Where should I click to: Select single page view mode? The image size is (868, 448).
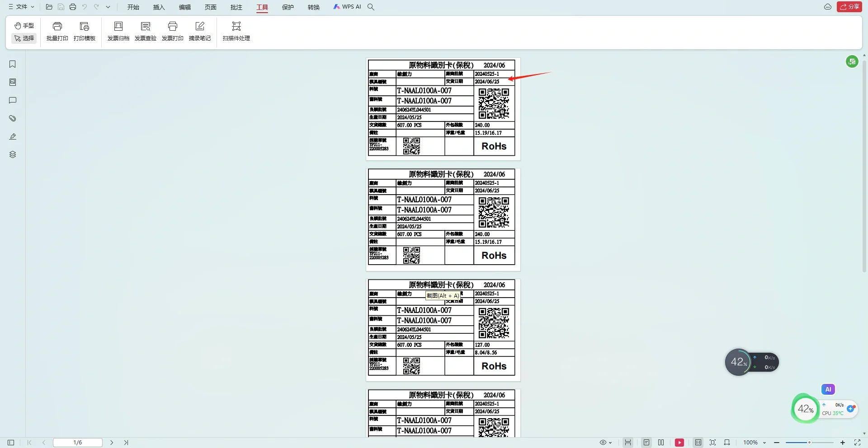coord(646,443)
